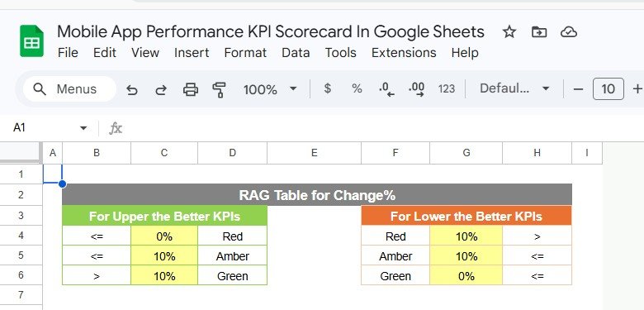Select yellow 0% cell in column G
This screenshot has width=644, height=310.
click(466, 275)
